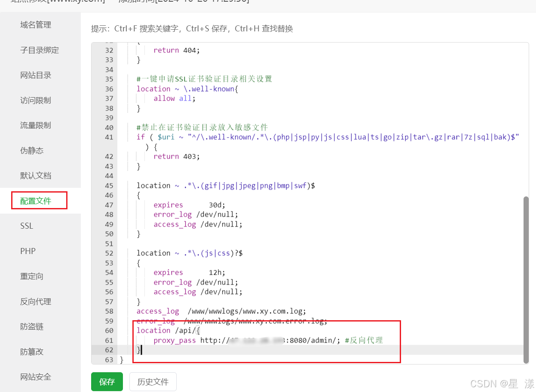536x392 pixels.
Task: Select 访问限制 in the sidebar
Action: 36,100
